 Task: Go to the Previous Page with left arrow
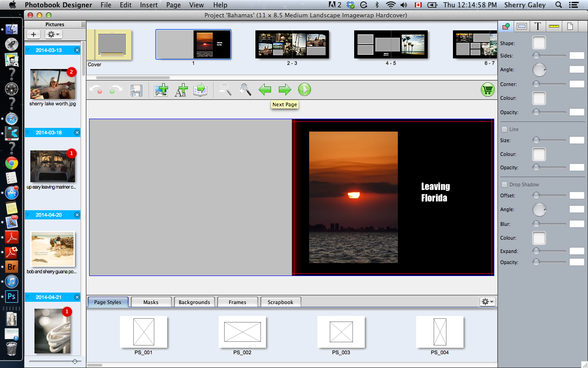click(x=265, y=90)
